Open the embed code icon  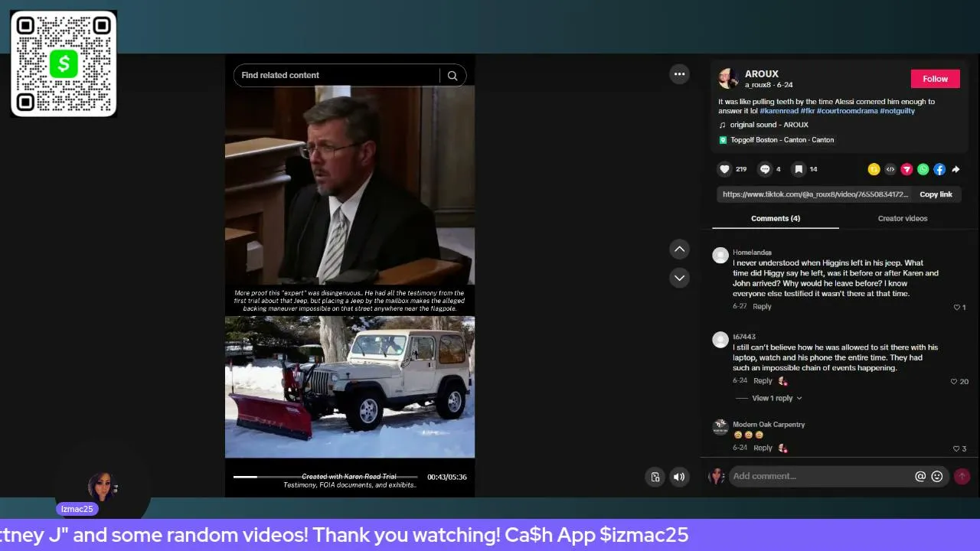tap(890, 169)
